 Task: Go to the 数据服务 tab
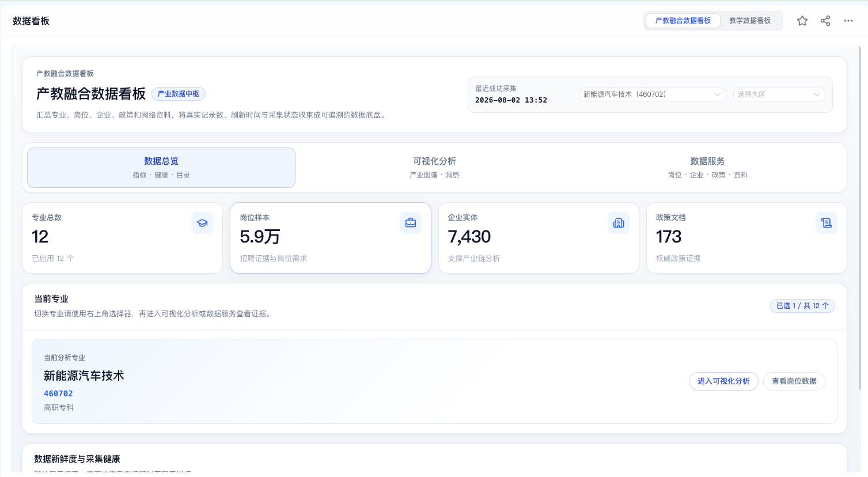click(x=707, y=168)
